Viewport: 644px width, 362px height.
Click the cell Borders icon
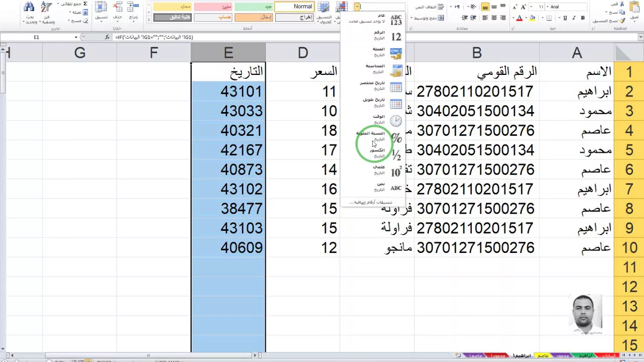coord(549,18)
